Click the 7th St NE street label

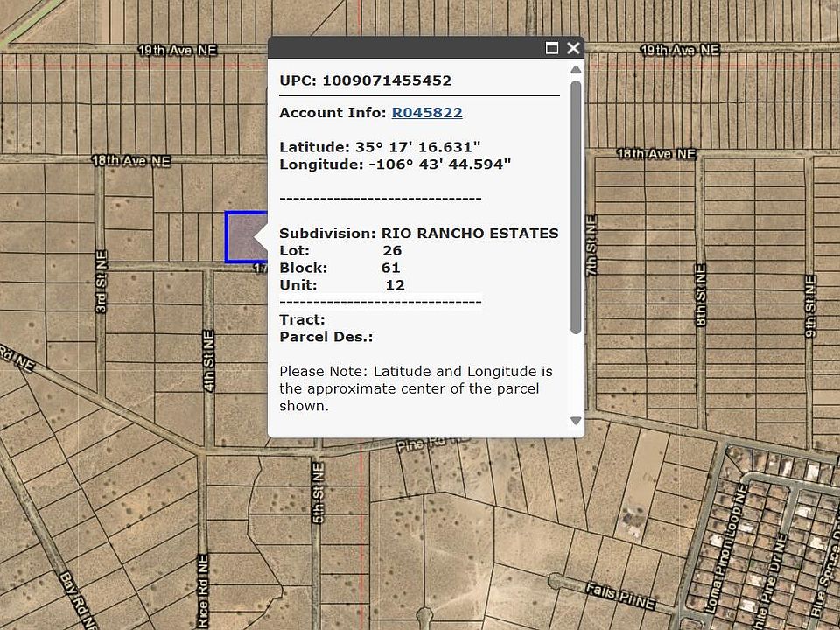point(591,246)
